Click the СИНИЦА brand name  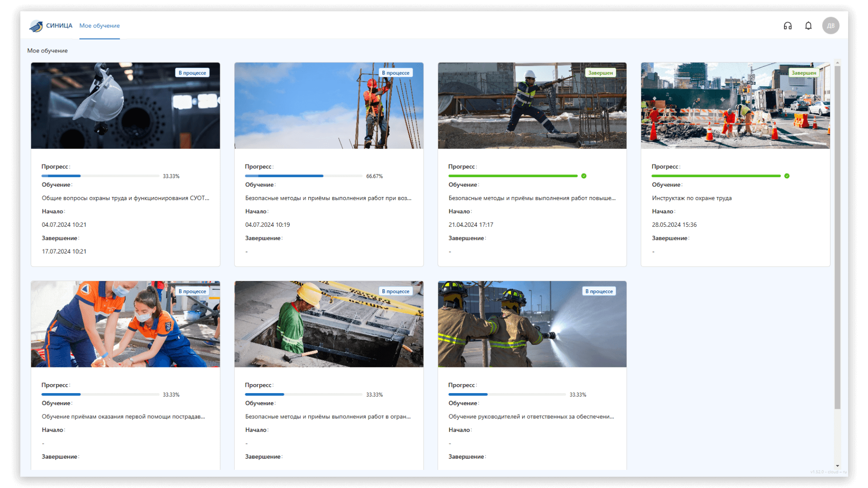(59, 26)
